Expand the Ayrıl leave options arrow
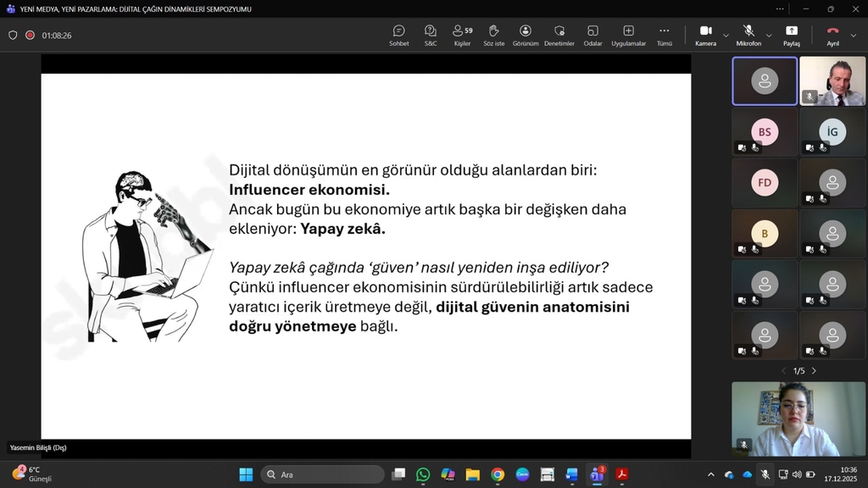The height and width of the screenshot is (488, 868). coord(854,36)
